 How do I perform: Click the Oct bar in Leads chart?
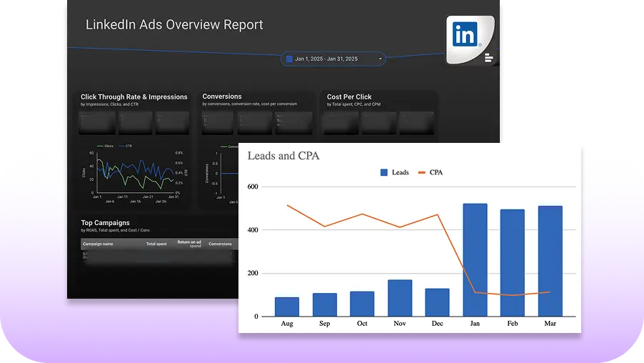(362, 304)
